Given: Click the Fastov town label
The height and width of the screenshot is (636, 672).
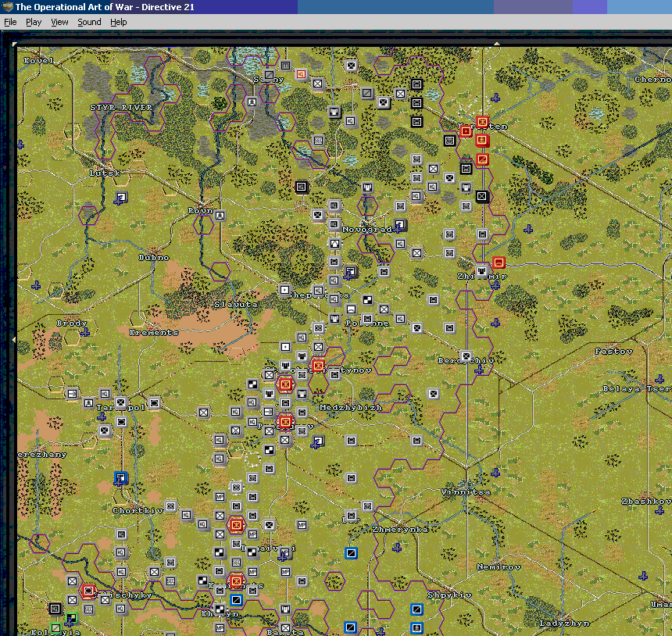Looking at the screenshot, I should coord(613,352).
